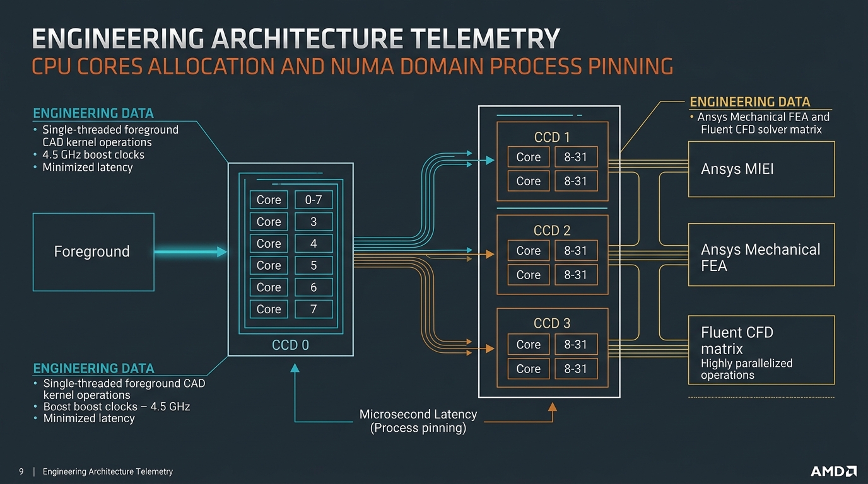Select value cell 4 in CCD 0
The height and width of the screenshot is (484, 868).
(314, 243)
